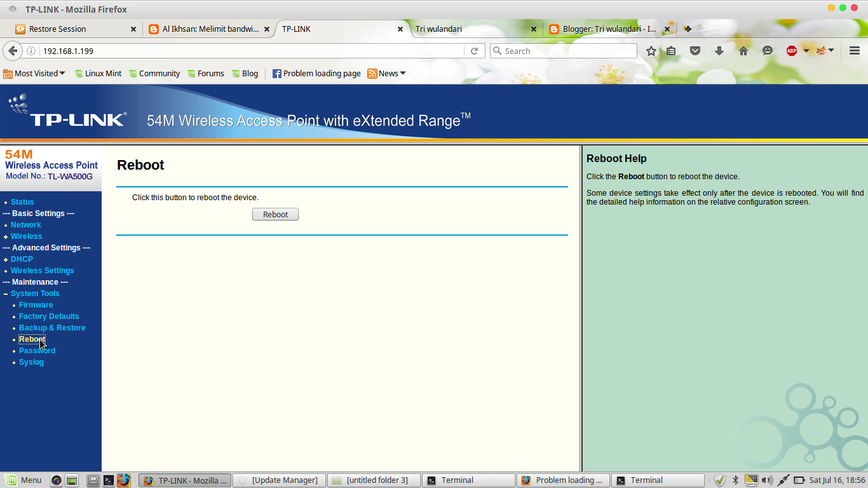
Task: Show bookmarks list icon
Action: pyautogui.click(x=671, y=51)
